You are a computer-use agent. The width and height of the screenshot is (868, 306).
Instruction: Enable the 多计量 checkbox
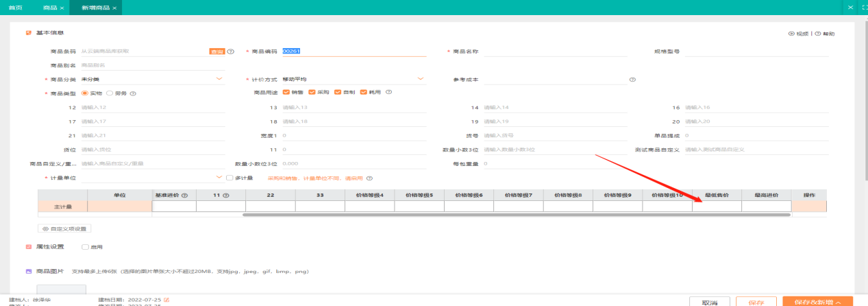coord(230,178)
